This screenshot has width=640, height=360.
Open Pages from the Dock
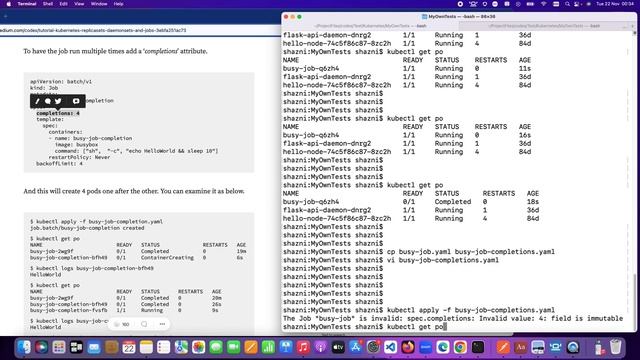[x=251, y=347]
